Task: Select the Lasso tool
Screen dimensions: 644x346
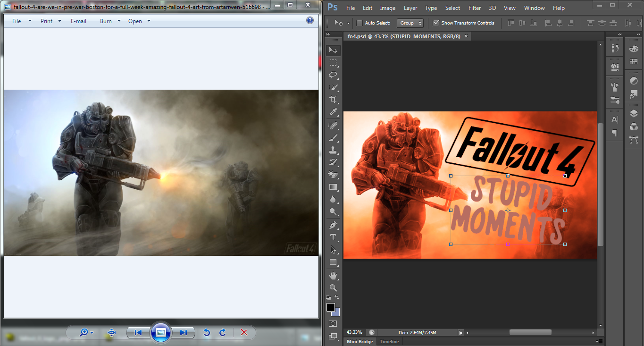Action: [333, 75]
